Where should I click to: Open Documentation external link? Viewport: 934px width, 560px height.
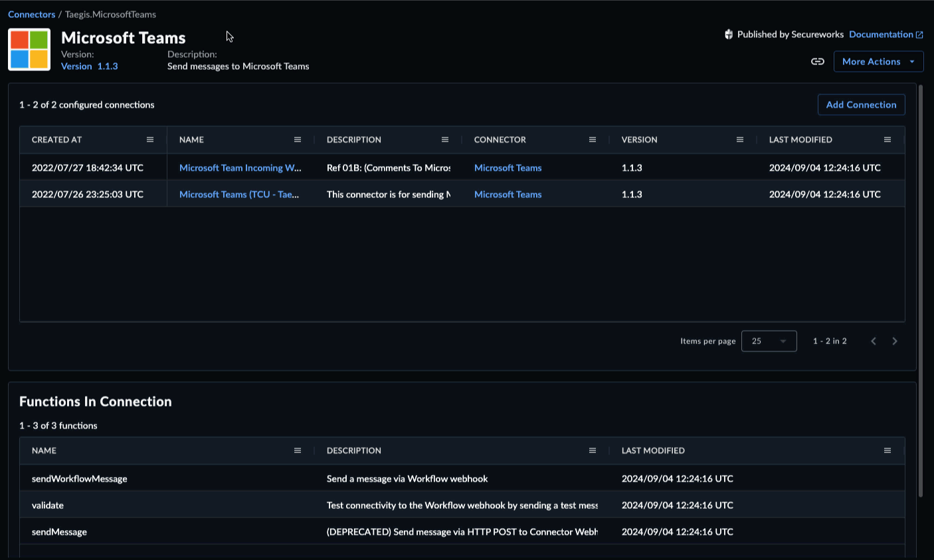tap(886, 35)
